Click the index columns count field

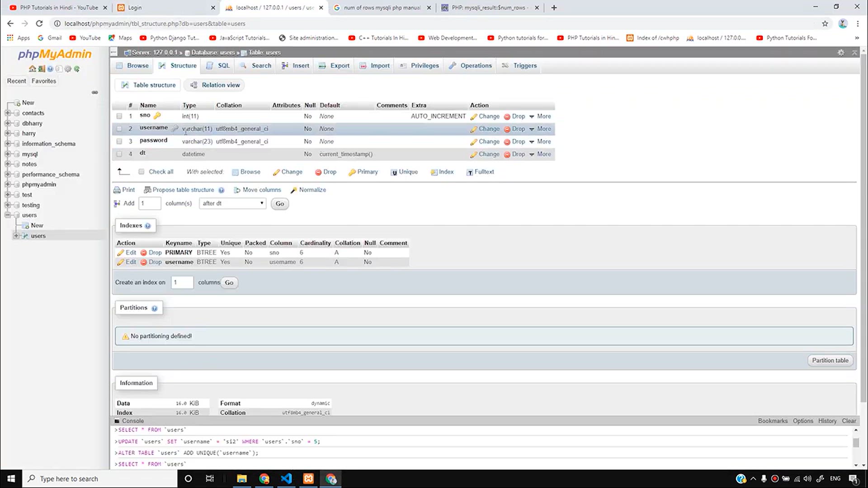coord(182,282)
